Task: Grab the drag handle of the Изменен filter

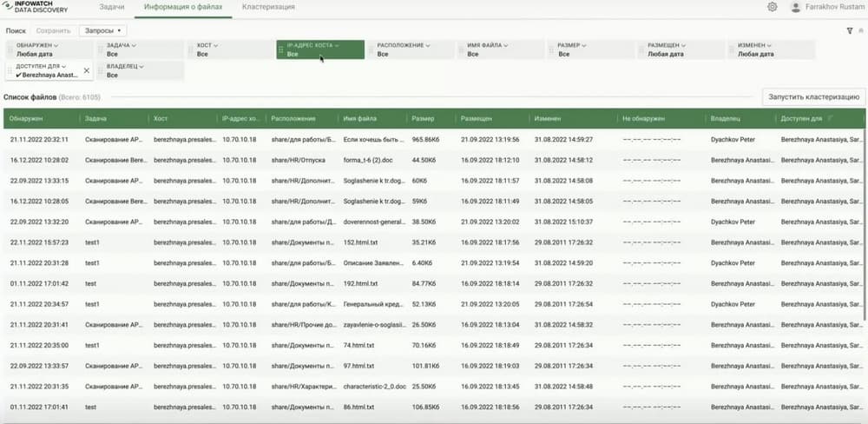Action: coord(732,50)
